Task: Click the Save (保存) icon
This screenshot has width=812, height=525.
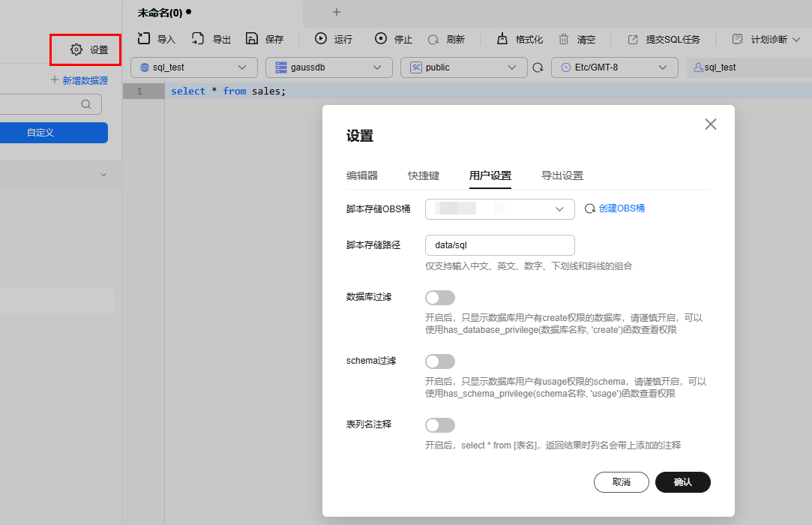Action: pos(252,39)
